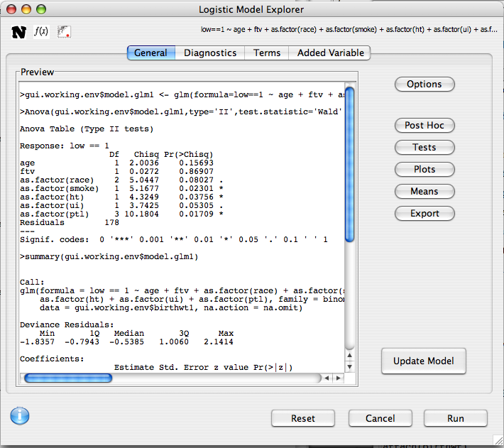504x448 pixels.
Task: Click the Cancel button
Action: point(380,418)
